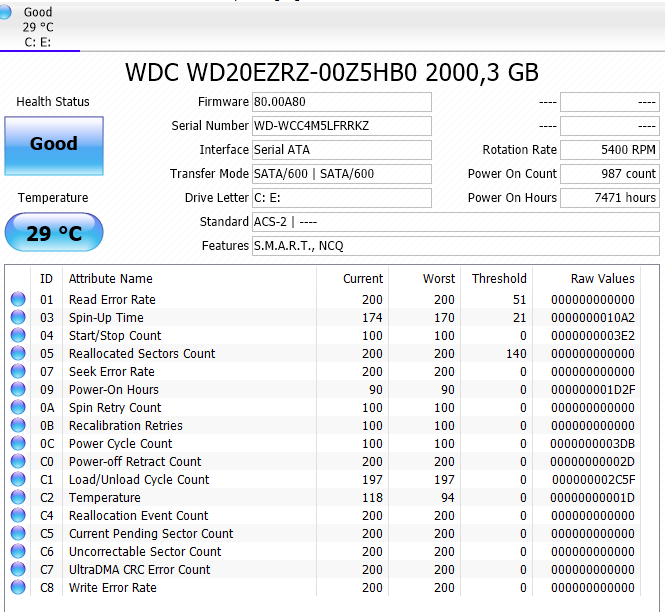Click status icon for Write Error Rate
The width and height of the screenshot is (665, 612).
point(18,587)
